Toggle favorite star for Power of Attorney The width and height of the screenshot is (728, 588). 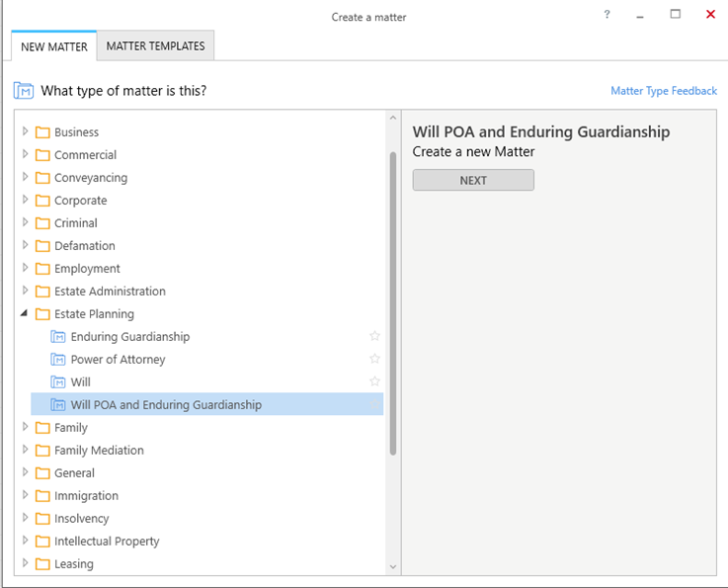click(374, 360)
